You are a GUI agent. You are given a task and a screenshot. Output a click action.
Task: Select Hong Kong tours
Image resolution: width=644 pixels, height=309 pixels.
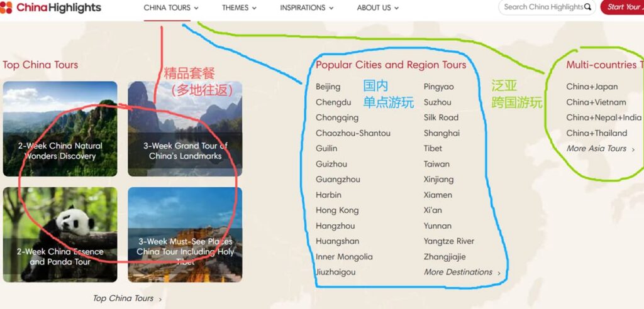(337, 210)
